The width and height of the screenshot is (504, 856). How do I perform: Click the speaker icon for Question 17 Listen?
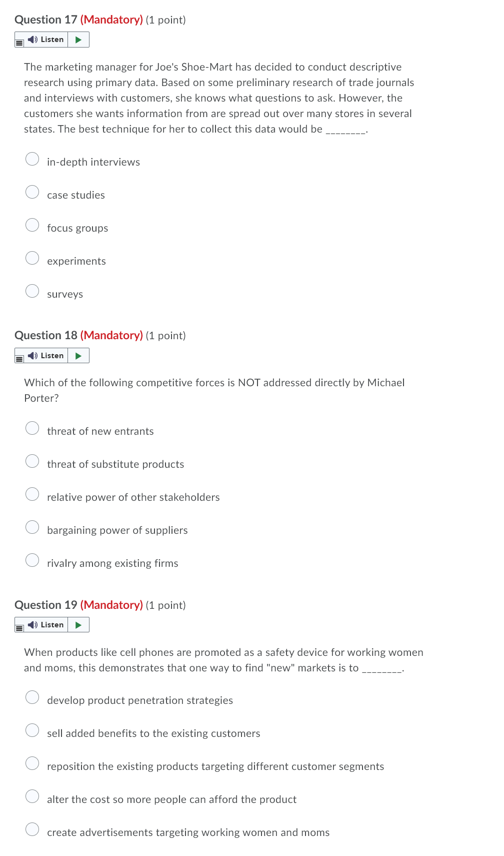pos(31,39)
